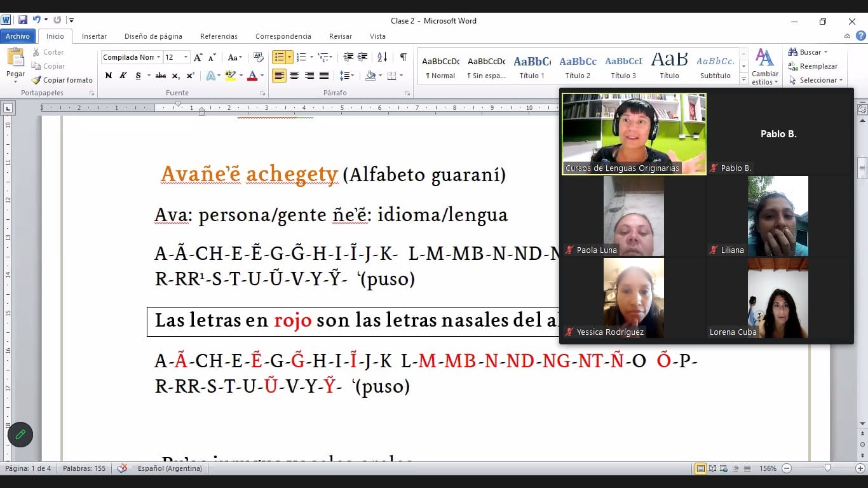Screen dimensions: 868x488
Task: Show paragraph marks with the pilcrow icon
Action: pos(403,57)
